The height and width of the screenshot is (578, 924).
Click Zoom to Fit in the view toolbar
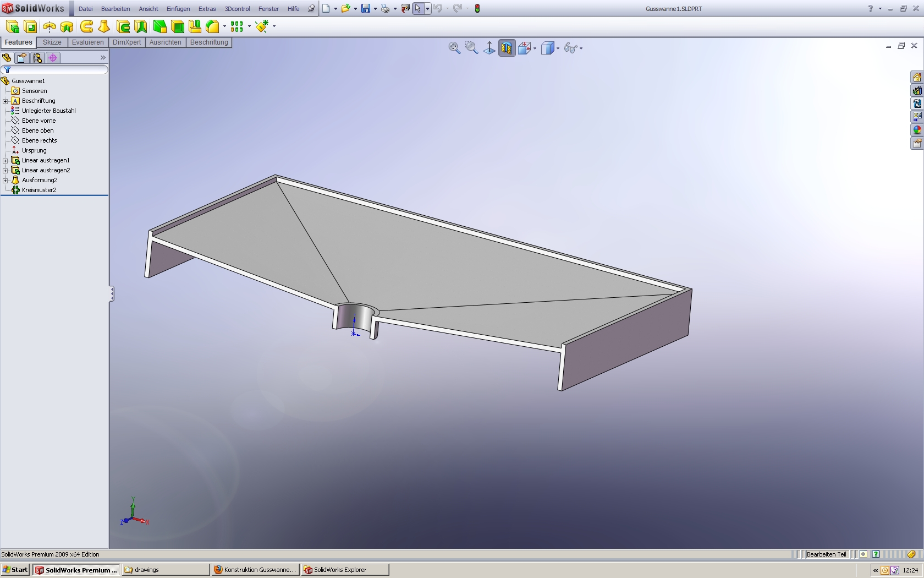454,48
